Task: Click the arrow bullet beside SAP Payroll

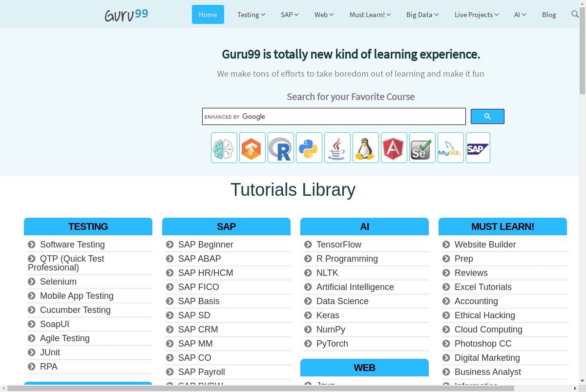Action: click(x=170, y=372)
